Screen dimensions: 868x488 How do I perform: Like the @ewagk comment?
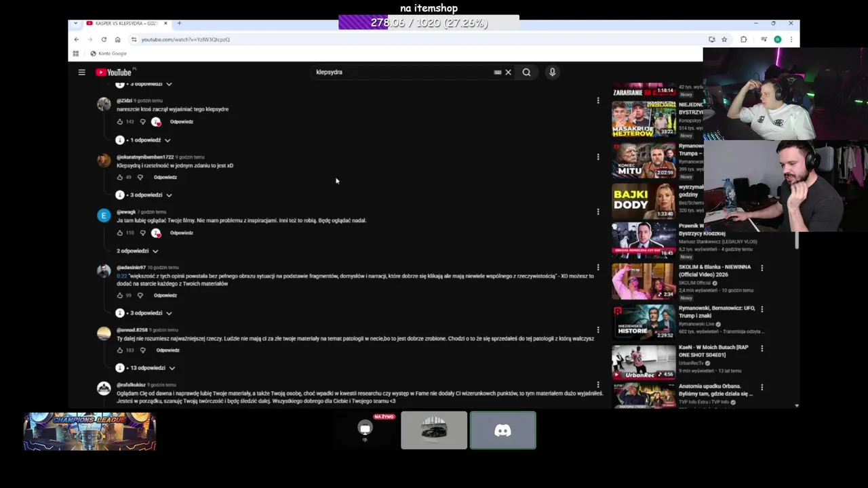tap(120, 233)
